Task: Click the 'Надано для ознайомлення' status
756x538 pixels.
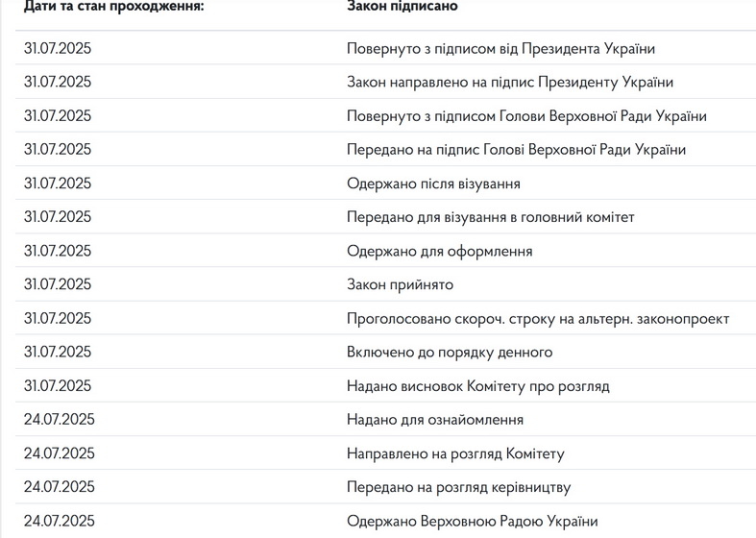Action: click(x=435, y=420)
